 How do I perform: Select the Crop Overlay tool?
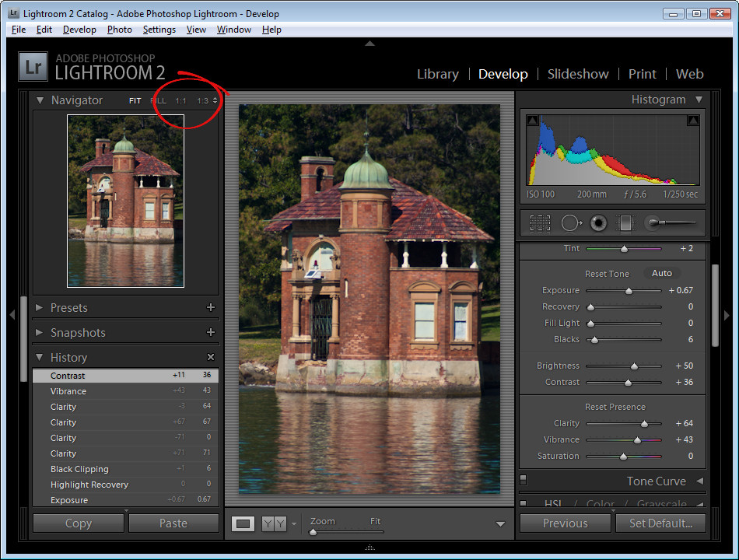540,222
